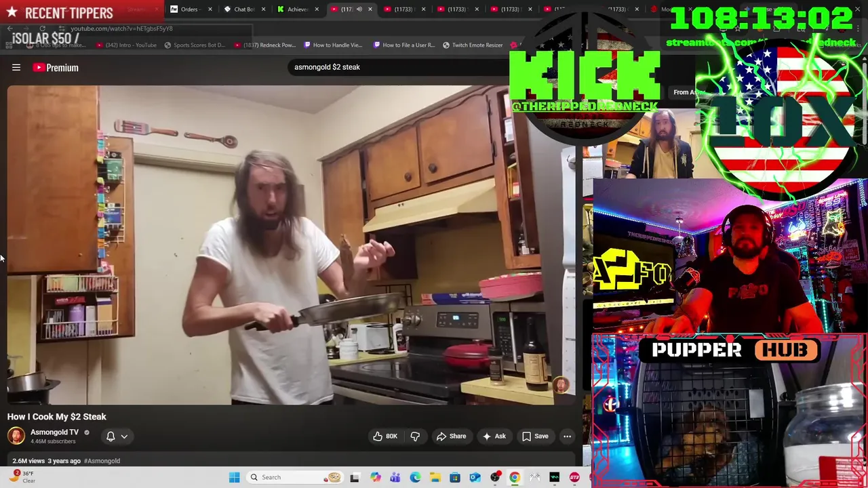The width and height of the screenshot is (868, 488).
Task: Open game controller app on taskbar
Action: click(534, 477)
